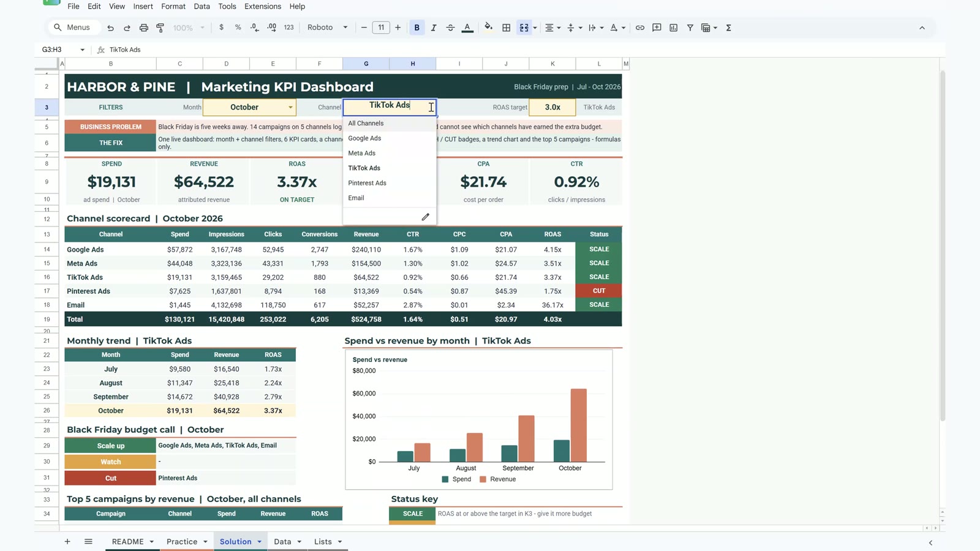The width and height of the screenshot is (980, 551).
Task: Select Pinterest Ads from the channel list
Action: (x=390, y=183)
